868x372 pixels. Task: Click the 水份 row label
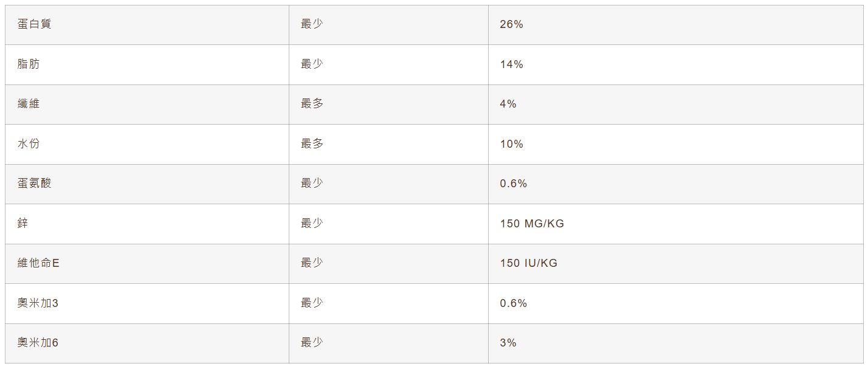point(29,144)
